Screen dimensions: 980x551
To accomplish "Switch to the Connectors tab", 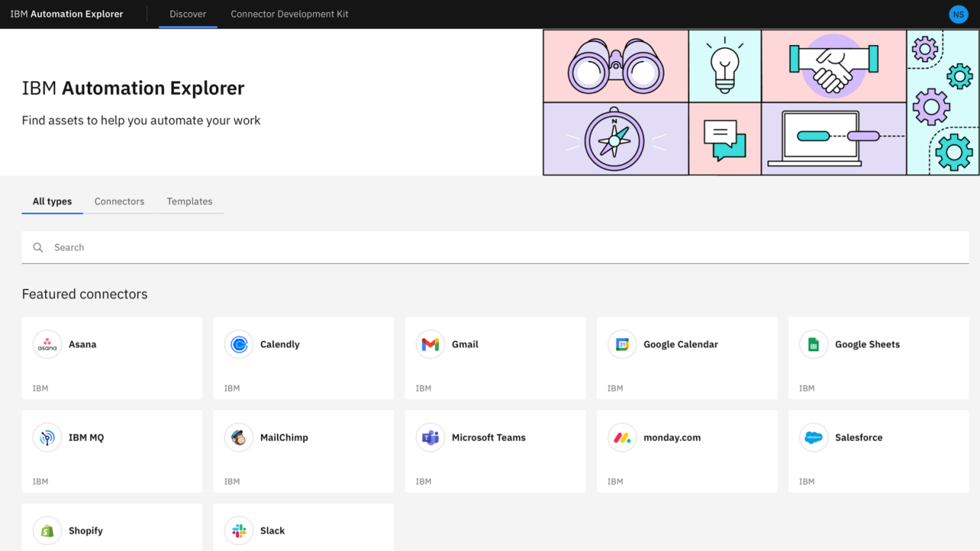I will (119, 201).
